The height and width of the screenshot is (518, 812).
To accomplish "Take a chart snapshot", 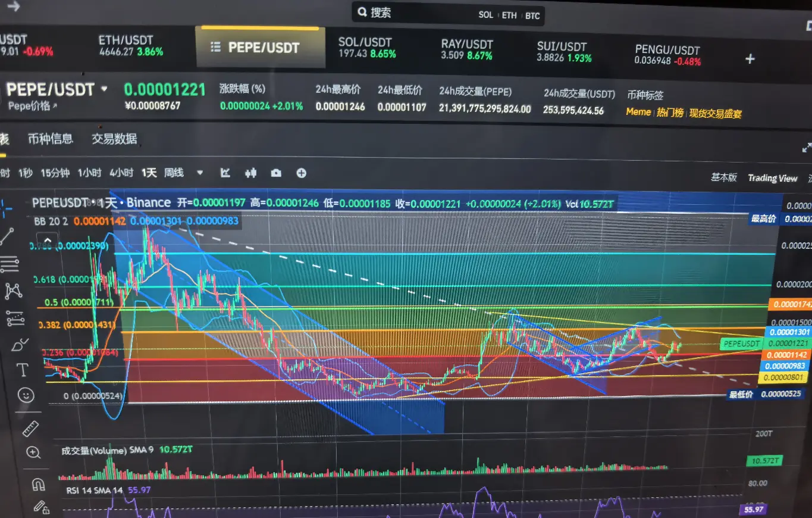I will 276,173.
